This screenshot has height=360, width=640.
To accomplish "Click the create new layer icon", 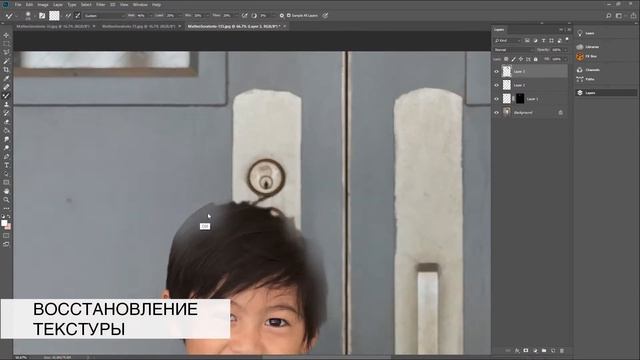I will tap(553, 351).
